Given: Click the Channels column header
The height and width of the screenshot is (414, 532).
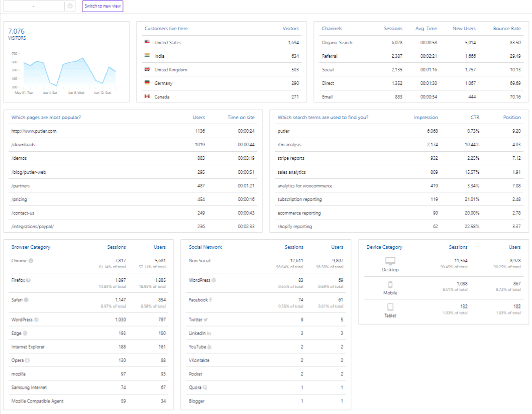Looking at the screenshot, I should 332,29.
